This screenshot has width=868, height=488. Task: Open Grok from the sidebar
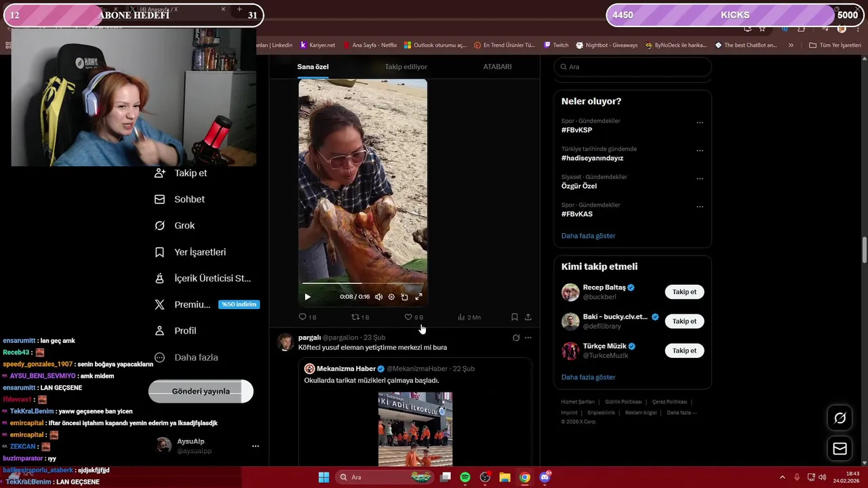(174, 226)
